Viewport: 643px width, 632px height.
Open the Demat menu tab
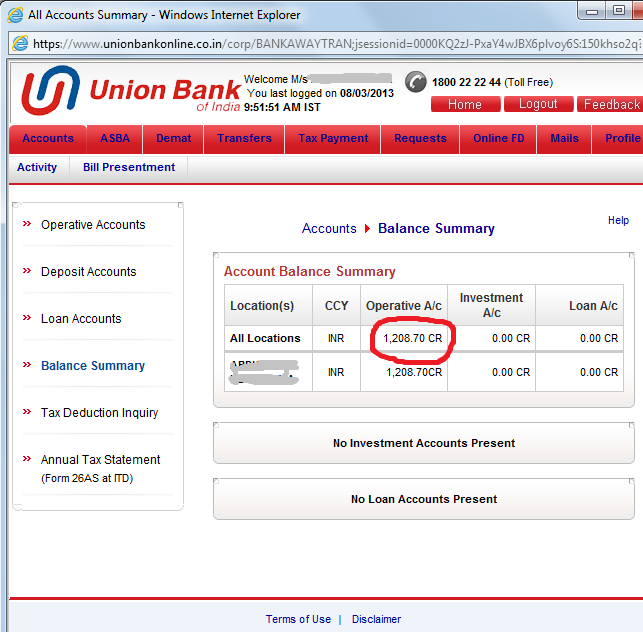pyautogui.click(x=173, y=139)
